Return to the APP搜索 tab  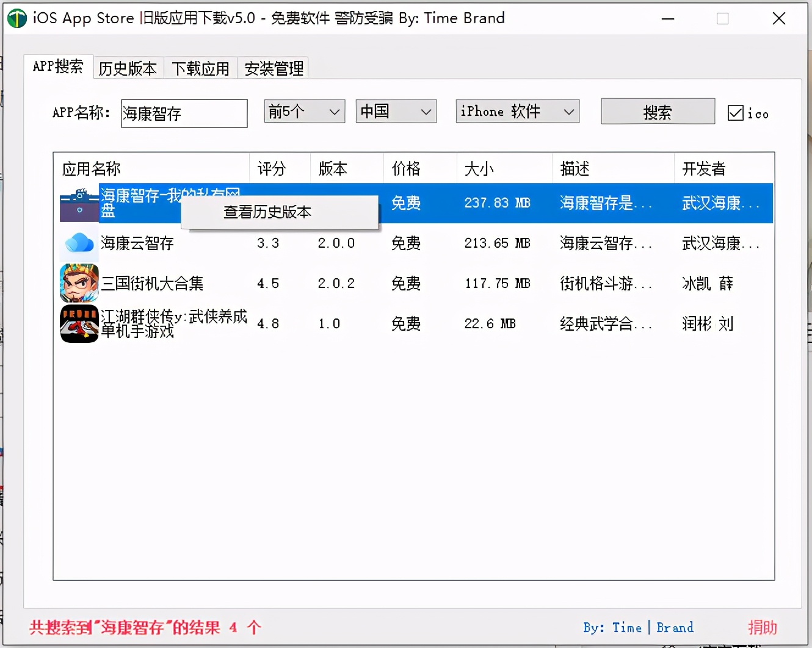pyautogui.click(x=57, y=67)
